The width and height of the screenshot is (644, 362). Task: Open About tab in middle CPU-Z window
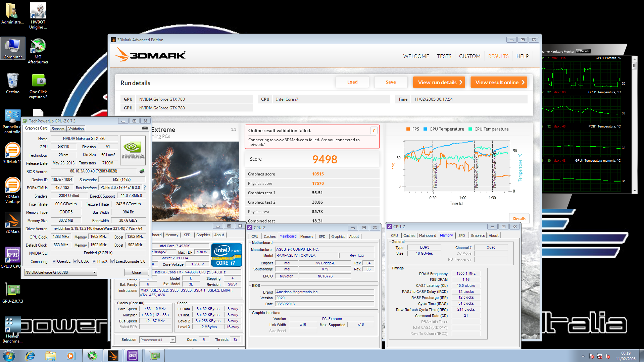click(x=354, y=237)
